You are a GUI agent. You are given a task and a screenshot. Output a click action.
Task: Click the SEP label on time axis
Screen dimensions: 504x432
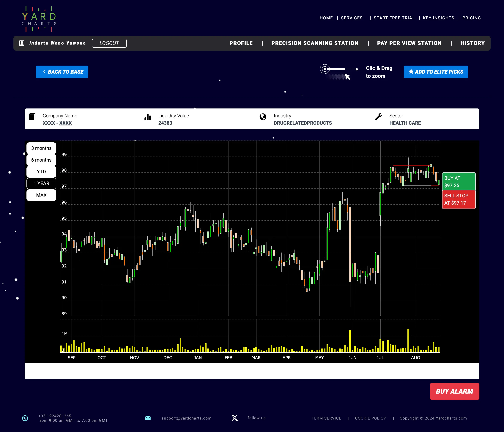click(x=72, y=358)
